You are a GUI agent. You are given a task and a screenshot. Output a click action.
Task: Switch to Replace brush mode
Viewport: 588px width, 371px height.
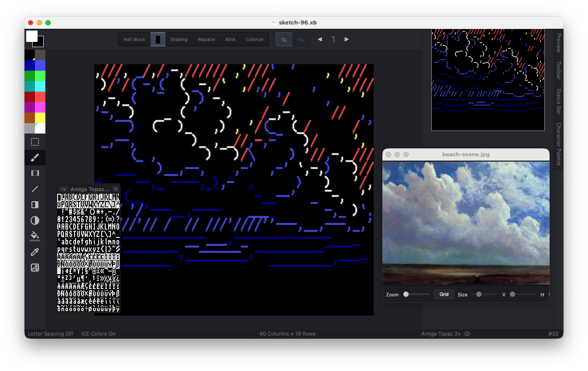point(206,39)
